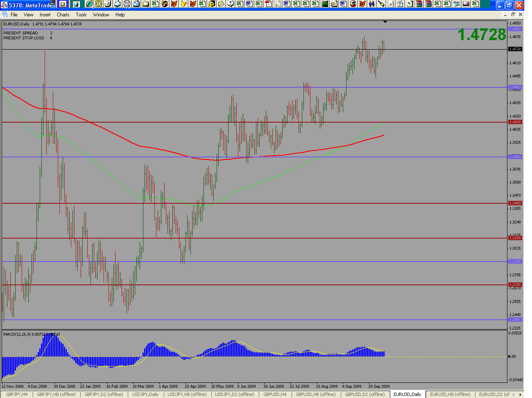Click the chart shift triangle marker
The height and width of the screenshot is (398, 532).
pyautogui.click(x=385, y=22)
